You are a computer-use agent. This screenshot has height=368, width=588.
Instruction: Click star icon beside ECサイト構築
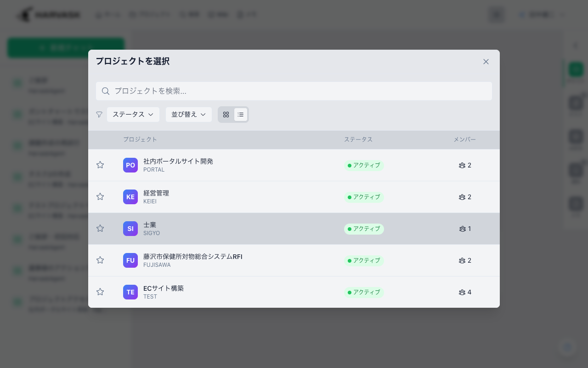click(x=100, y=292)
